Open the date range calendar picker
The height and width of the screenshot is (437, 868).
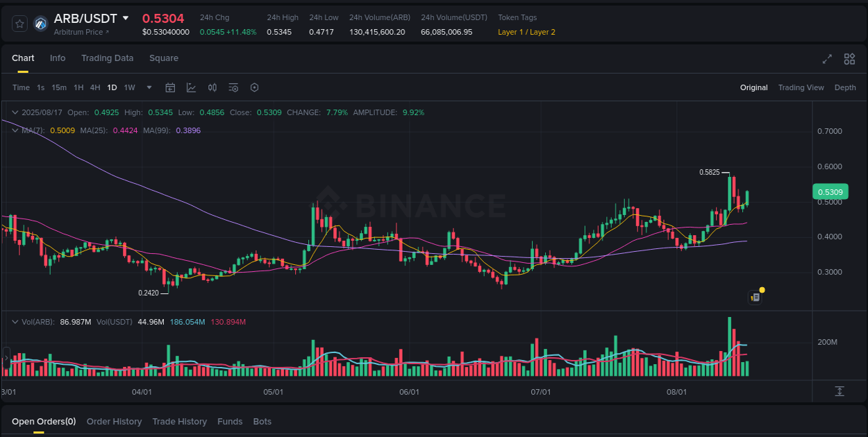click(x=170, y=87)
